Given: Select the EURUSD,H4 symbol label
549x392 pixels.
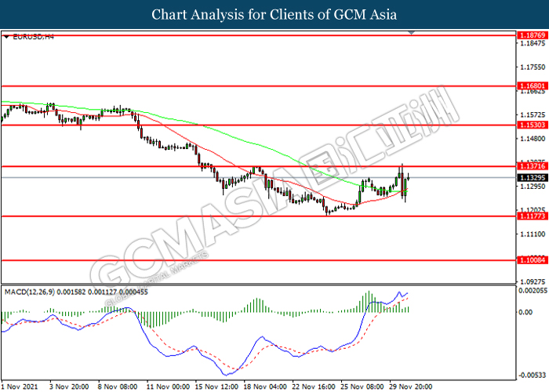Looking at the screenshot, I should (x=31, y=37).
